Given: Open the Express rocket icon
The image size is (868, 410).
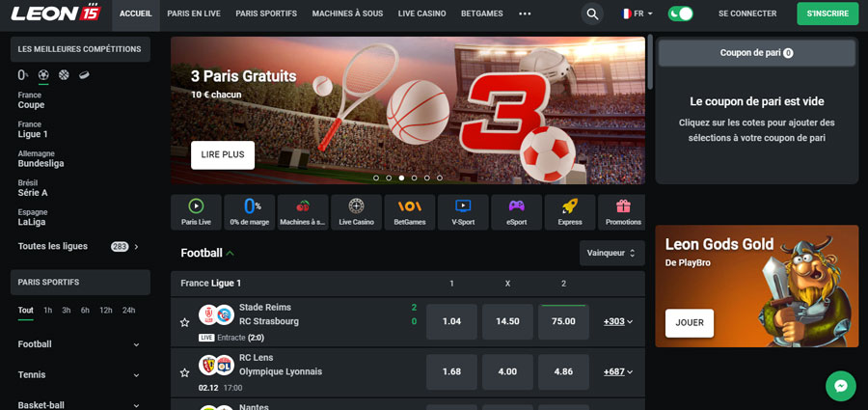Looking at the screenshot, I should (x=570, y=206).
